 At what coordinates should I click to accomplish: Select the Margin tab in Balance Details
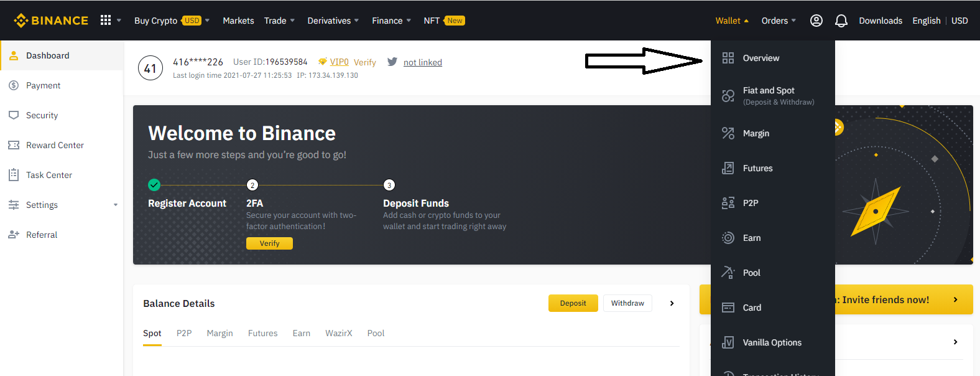(x=220, y=334)
